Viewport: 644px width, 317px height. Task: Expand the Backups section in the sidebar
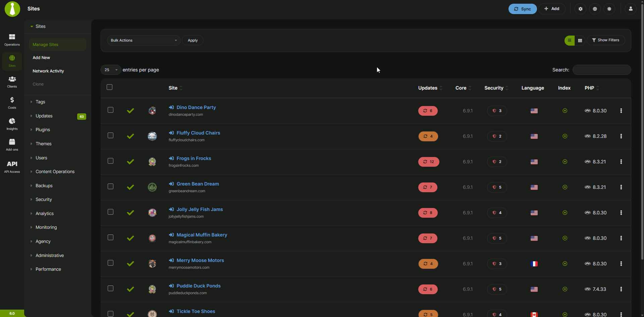point(44,186)
